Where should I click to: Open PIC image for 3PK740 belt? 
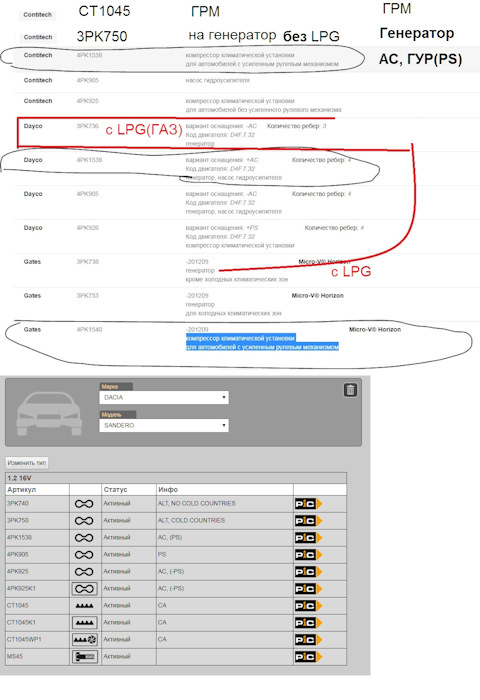308,504
